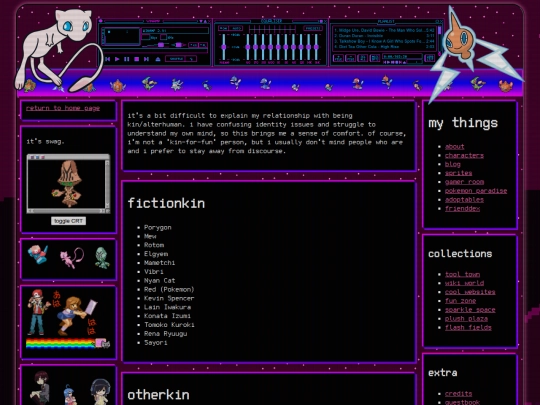Click the green Elgyem sprite in sidebar
This screenshot has height=405, width=540.
pyautogui.click(x=102, y=257)
